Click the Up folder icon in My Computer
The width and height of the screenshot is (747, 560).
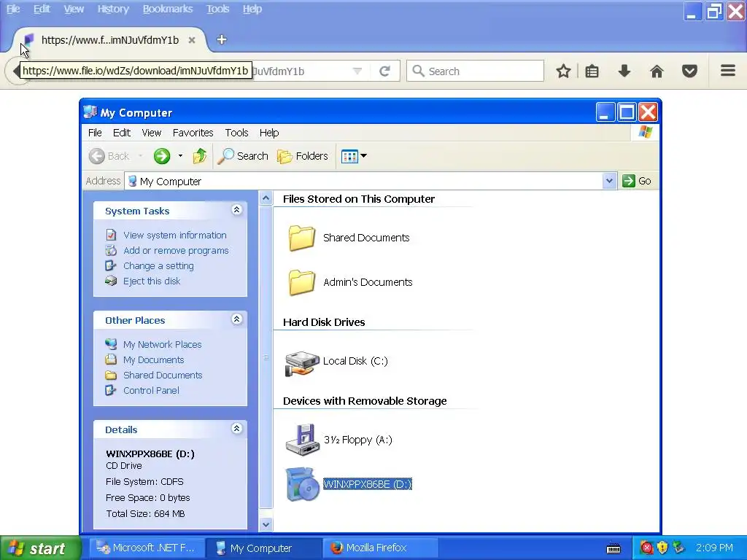point(200,156)
